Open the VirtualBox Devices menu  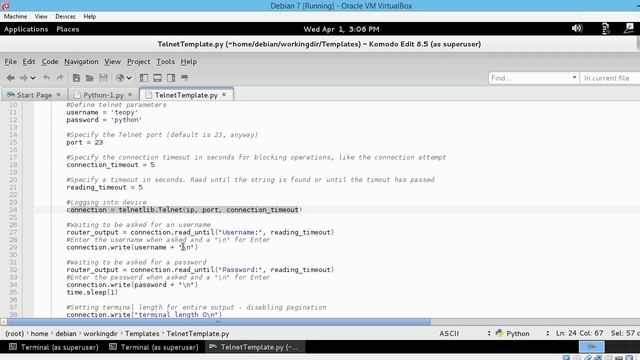[x=65, y=17]
